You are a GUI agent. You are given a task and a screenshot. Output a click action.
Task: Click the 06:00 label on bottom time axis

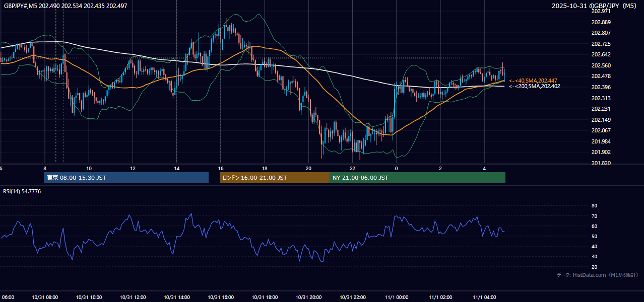(x=8, y=297)
